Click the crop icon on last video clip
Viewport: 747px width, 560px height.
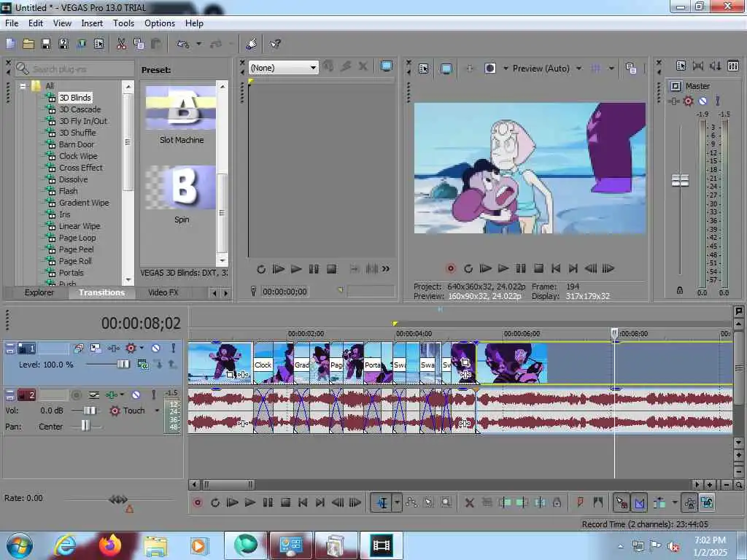(465, 363)
